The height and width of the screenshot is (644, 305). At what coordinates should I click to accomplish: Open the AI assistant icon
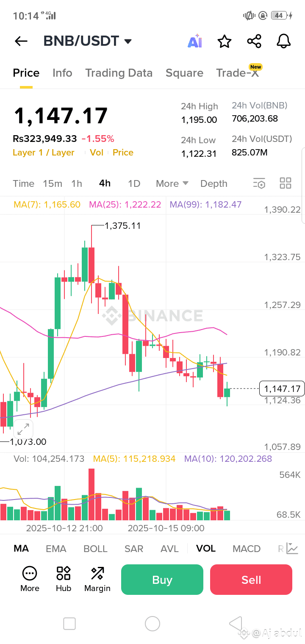[195, 42]
